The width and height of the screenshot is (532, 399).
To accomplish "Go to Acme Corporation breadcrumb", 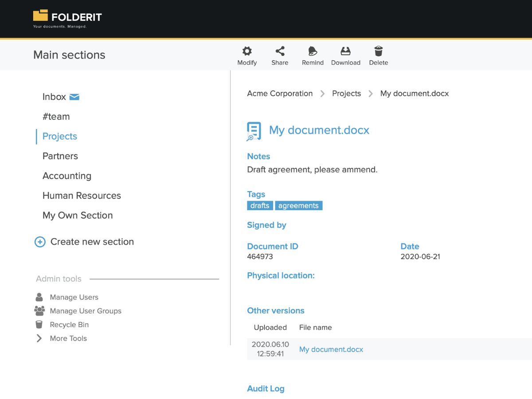I will click(x=280, y=94).
